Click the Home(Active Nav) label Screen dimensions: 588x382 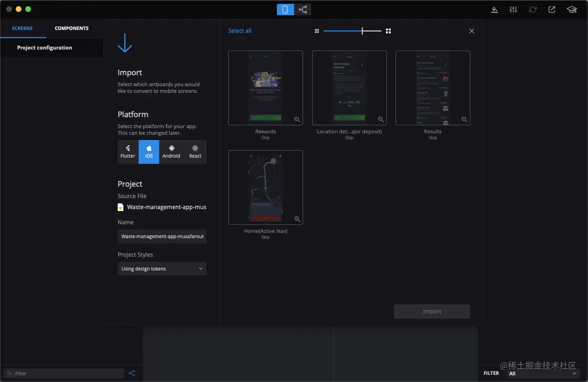(x=265, y=231)
